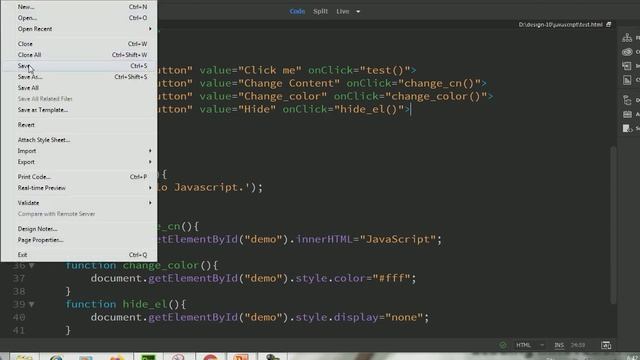Image resolution: width=640 pixels, height=360 pixels.
Task: Open Page Properties... from the menu
Action: 79,240
